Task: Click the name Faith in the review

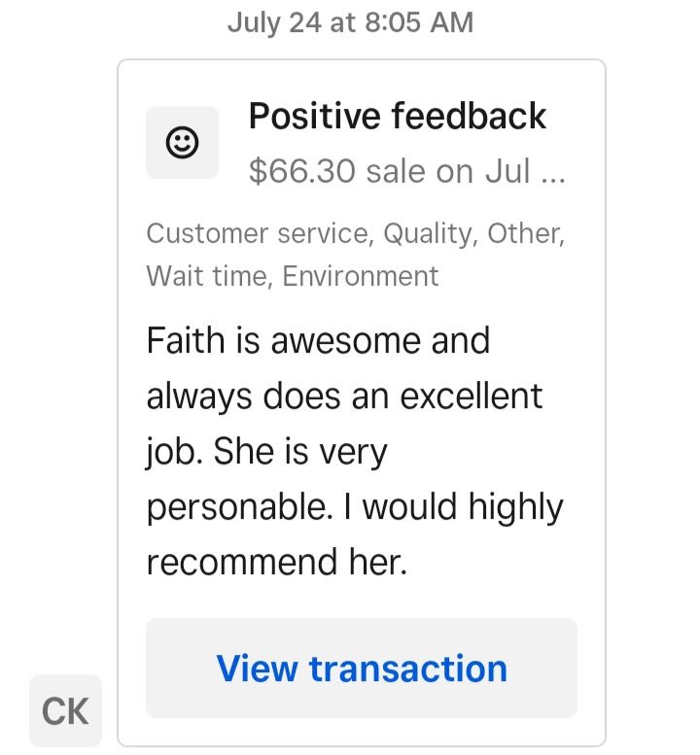Action: (x=186, y=340)
